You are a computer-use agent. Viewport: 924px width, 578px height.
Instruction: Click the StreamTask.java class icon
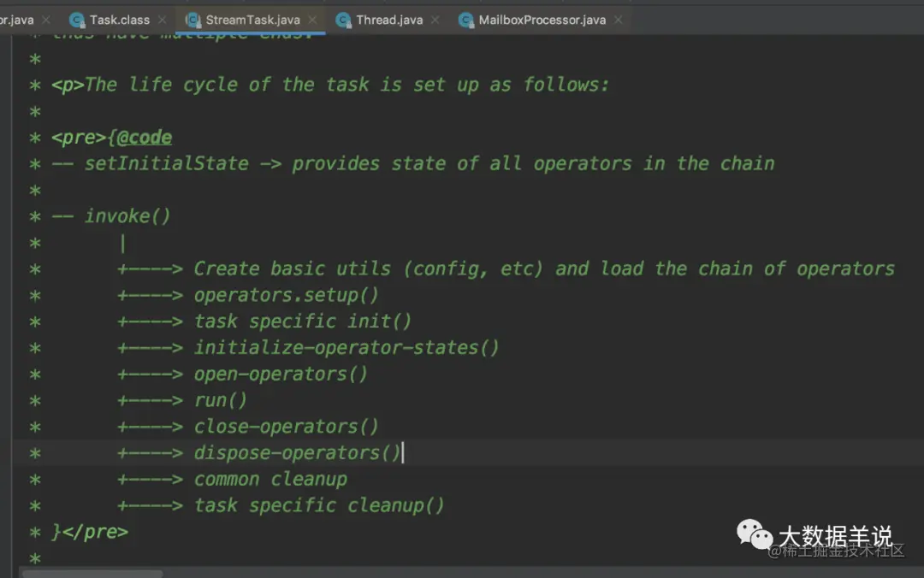coord(193,21)
